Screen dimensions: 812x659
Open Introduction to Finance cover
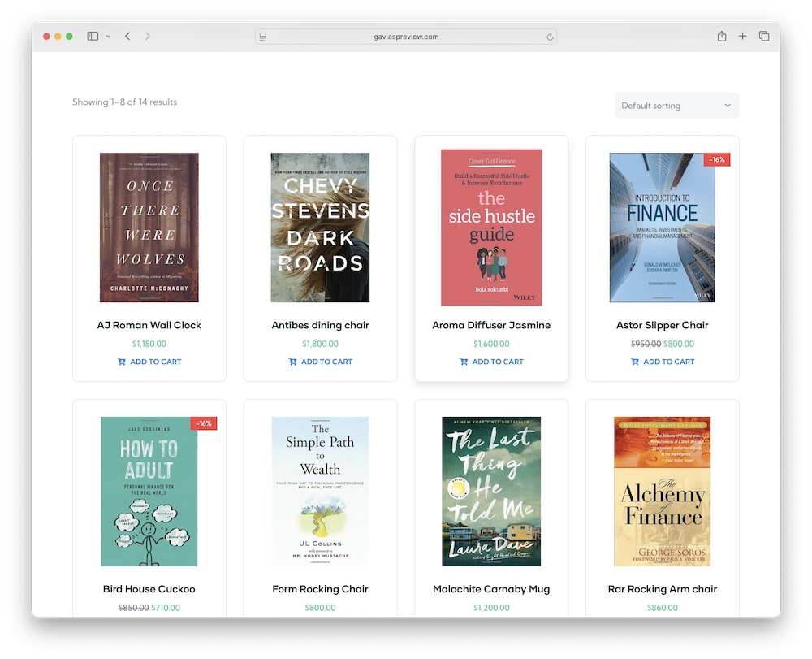[x=663, y=228]
